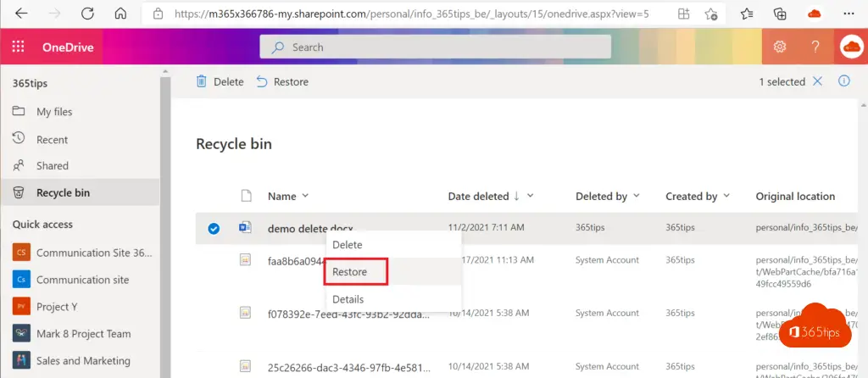Click the file type column header icon
Screen dimensions: 868x378
click(246, 196)
